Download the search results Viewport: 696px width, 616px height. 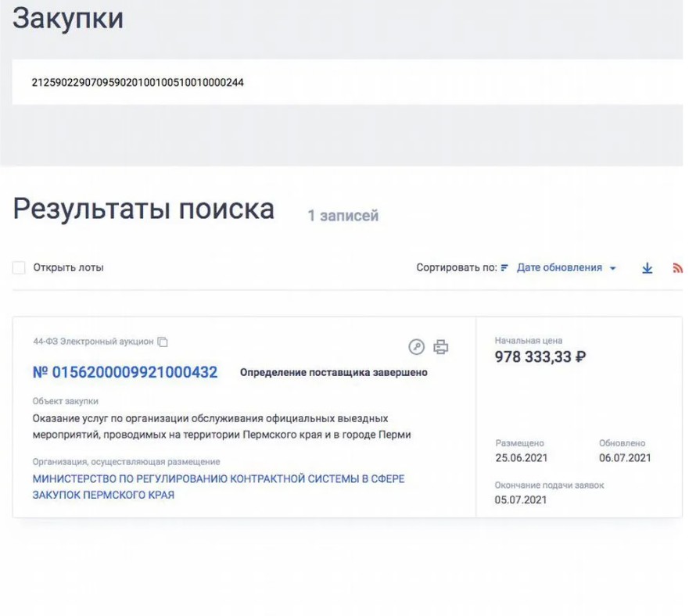click(x=647, y=268)
